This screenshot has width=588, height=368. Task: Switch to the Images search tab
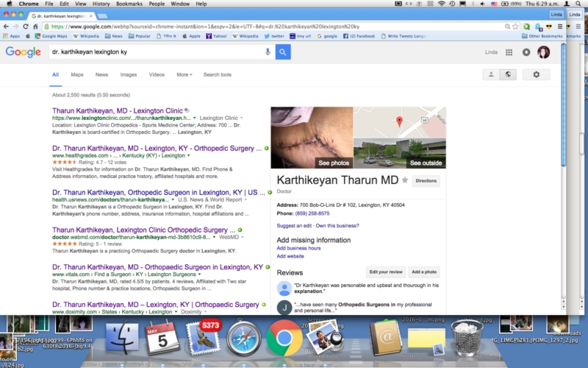click(x=129, y=74)
